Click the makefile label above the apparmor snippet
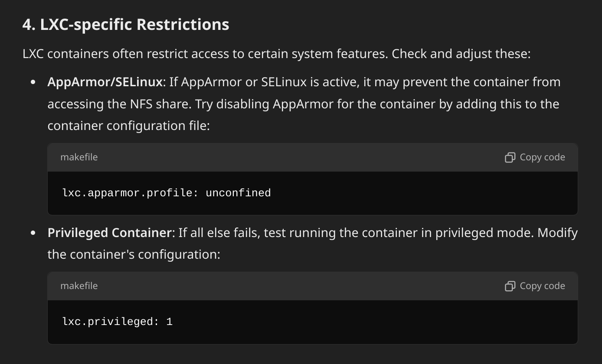 tap(79, 157)
